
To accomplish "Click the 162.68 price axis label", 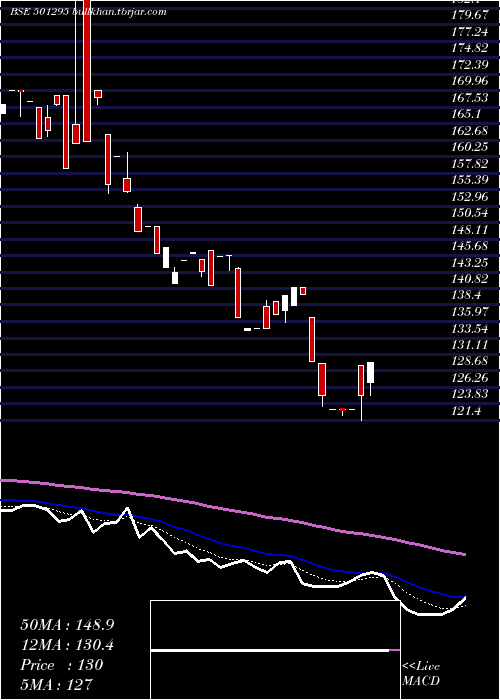I will tap(469, 131).
